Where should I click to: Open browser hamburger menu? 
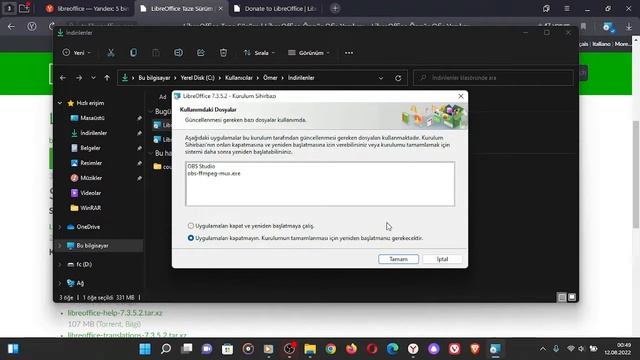567,9
